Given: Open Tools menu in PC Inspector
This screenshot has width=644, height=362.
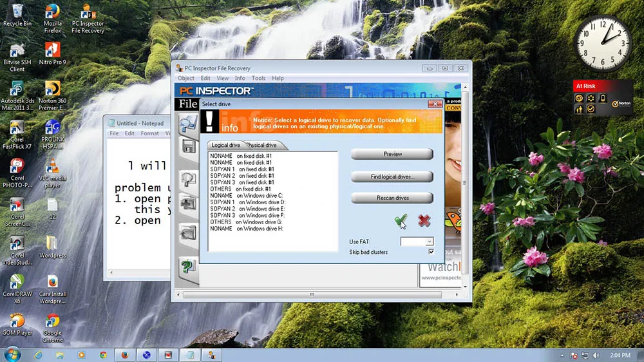Looking at the screenshot, I should coord(258,78).
